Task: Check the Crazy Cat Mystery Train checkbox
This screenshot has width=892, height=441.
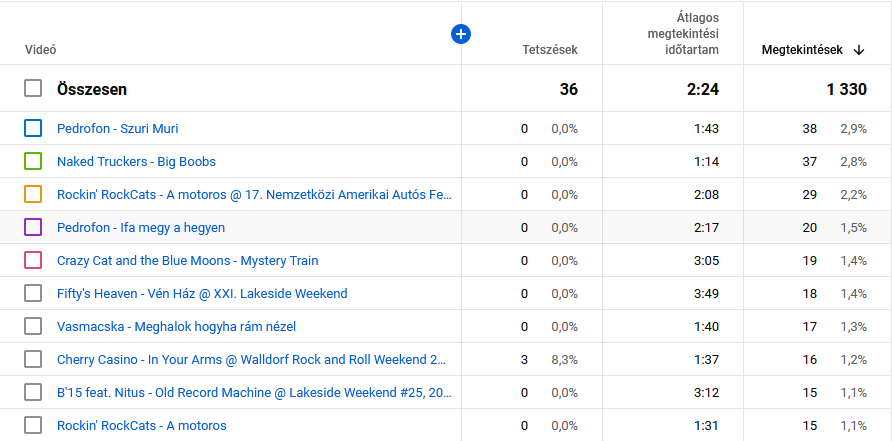Action: 33,260
